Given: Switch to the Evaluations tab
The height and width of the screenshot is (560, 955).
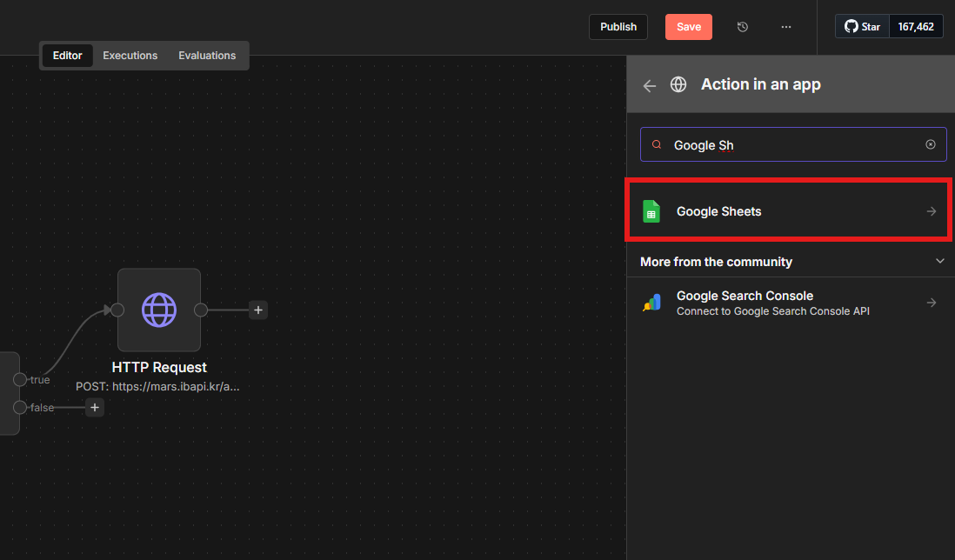Looking at the screenshot, I should [207, 56].
